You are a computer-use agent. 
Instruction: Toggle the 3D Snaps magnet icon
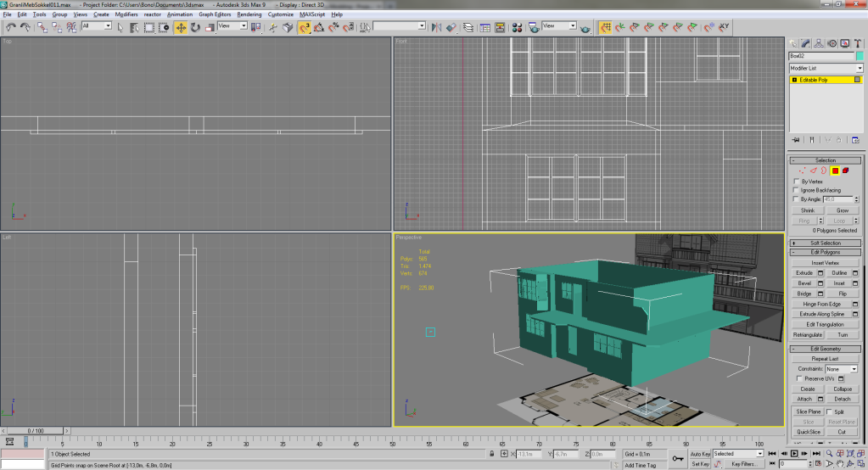point(304,27)
